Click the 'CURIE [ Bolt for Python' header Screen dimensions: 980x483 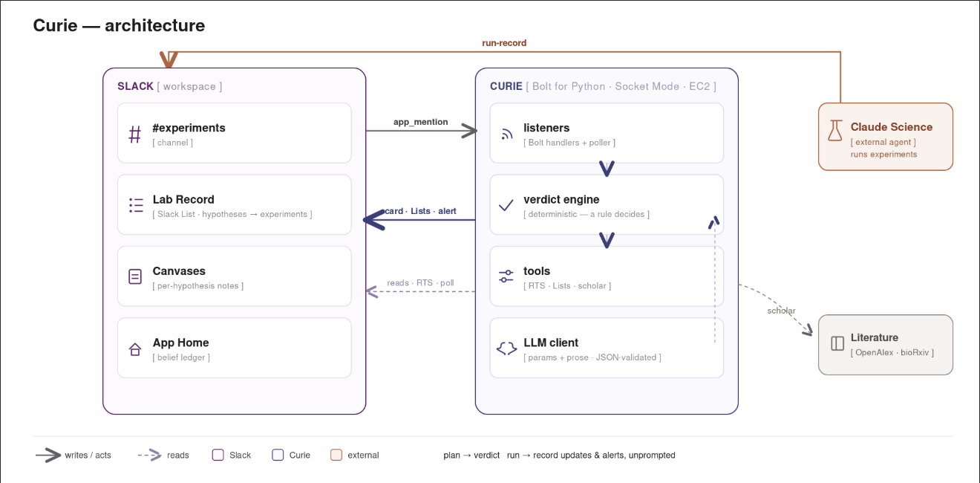pyautogui.click(x=603, y=86)
